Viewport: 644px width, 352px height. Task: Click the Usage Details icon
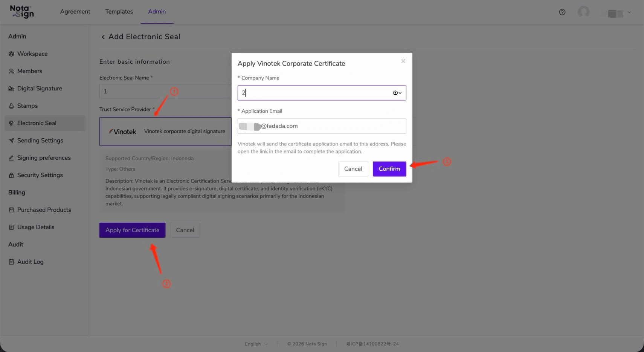[11, 227]
